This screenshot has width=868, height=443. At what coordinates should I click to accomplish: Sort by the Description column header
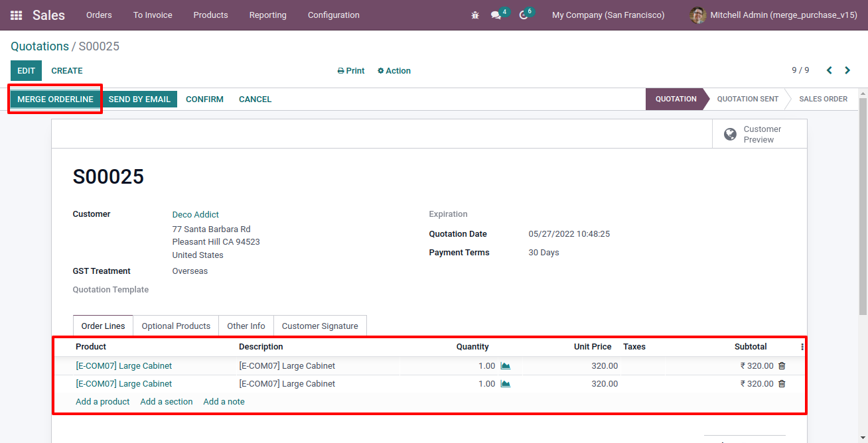click(x=261, y=347)
